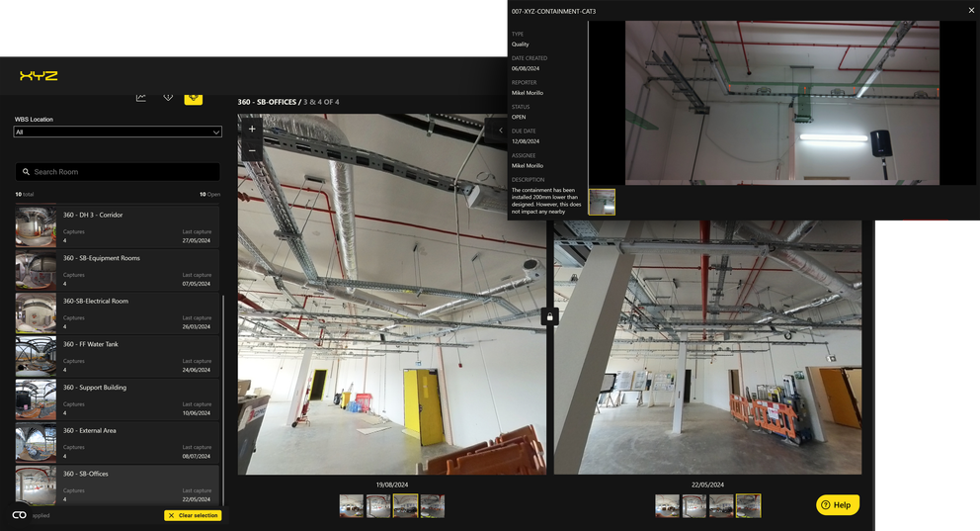Select first capture thumbnail under 19/08/2024
The width and height of the screenshot is (980, 531).
pyautogui.click(x=352, y=506)
